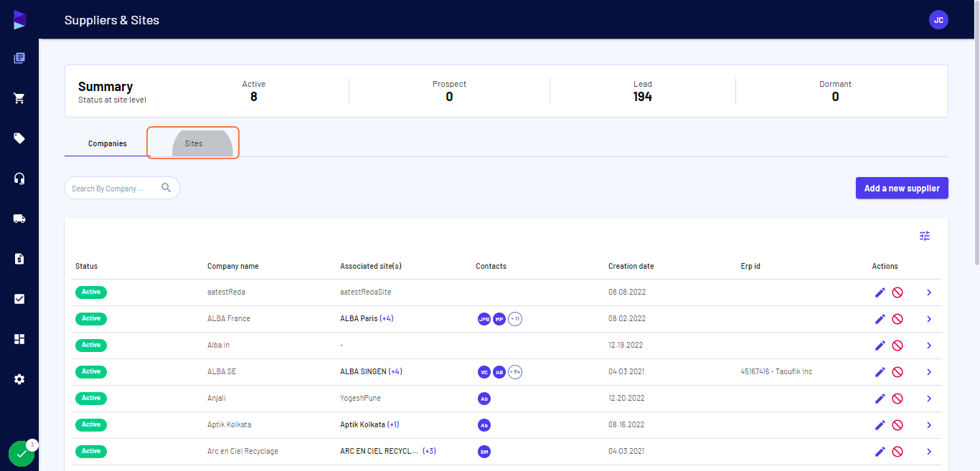Edit the ALBA SE row
Image resolution: width=980 pixels, height=471 pixels.
click(880, 372)
